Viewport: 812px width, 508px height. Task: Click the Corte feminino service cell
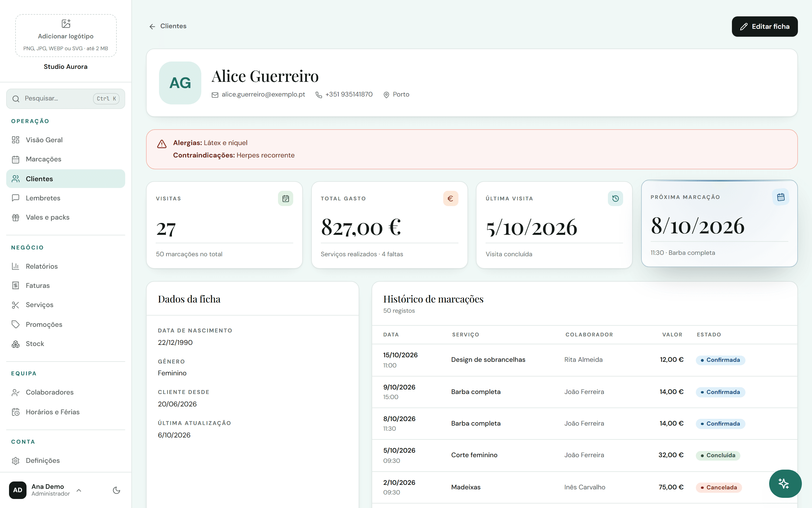click(x=475, y=455)
